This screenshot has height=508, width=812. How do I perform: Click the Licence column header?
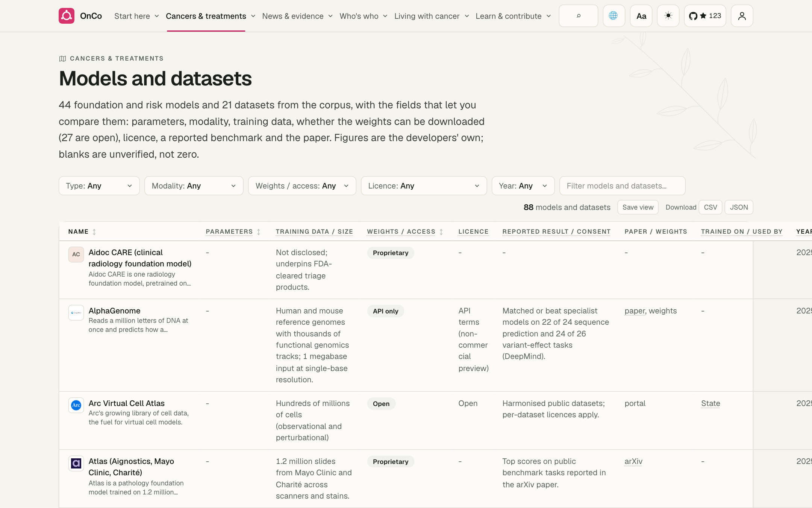point(473,232)
